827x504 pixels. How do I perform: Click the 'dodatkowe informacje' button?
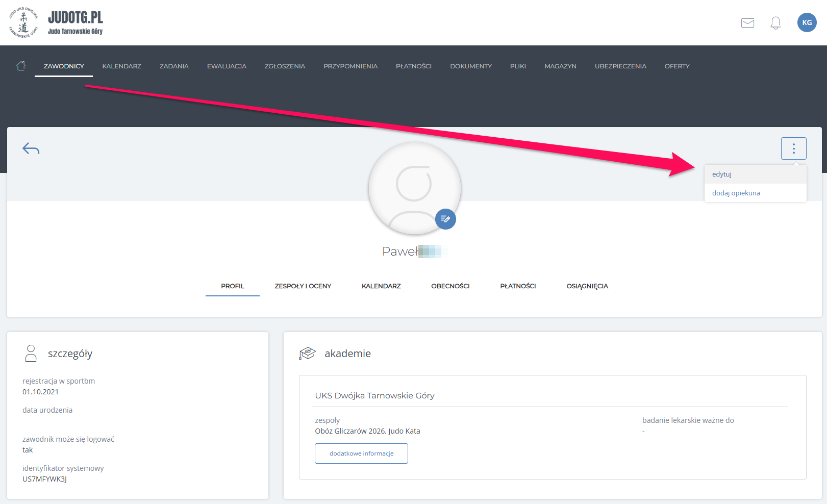coord(361,453)
